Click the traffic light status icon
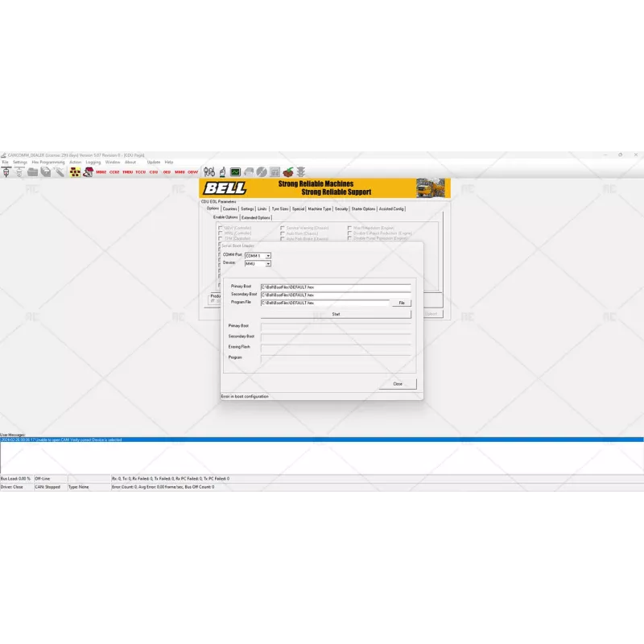The width and height of the screenshot is (644, 644). [301, 171]
